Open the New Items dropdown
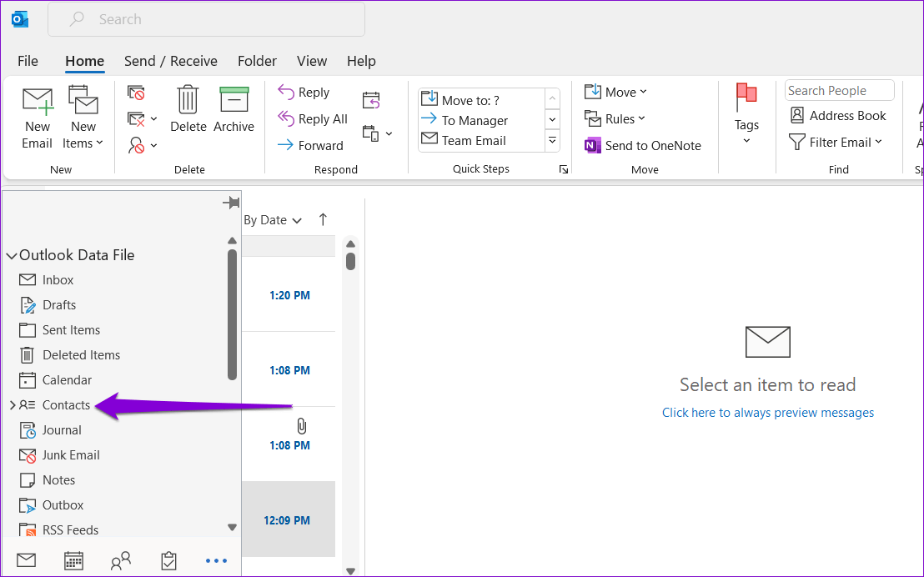924x577 pixels. coord(83,118)
